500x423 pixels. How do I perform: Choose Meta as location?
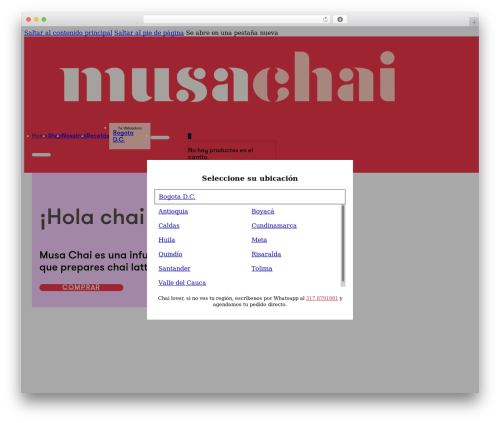259,240
